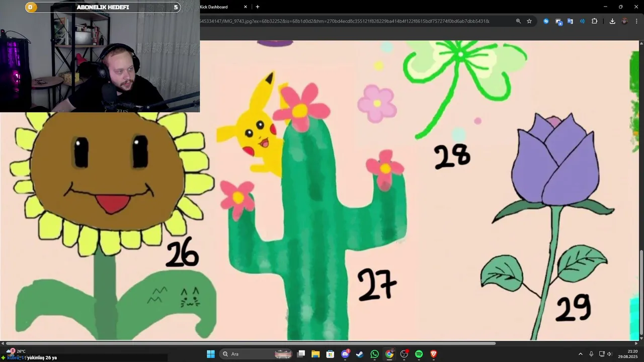Open the Windows Start menu
The height and width of the screenshot is (362, 644).
(211, 354)
